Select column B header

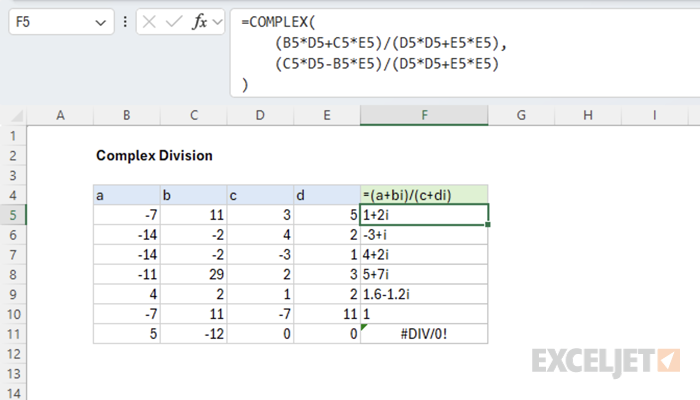pyautogui.click(x=127, y=115)
